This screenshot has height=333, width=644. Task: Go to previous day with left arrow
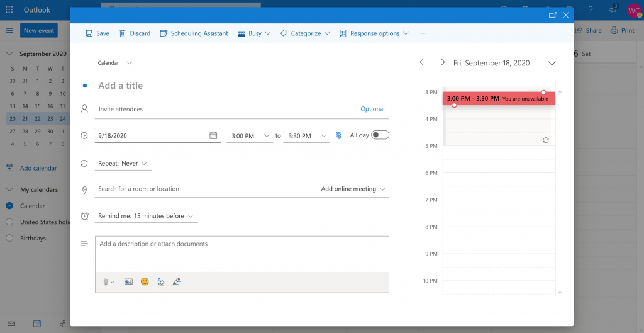pos(423,62)
